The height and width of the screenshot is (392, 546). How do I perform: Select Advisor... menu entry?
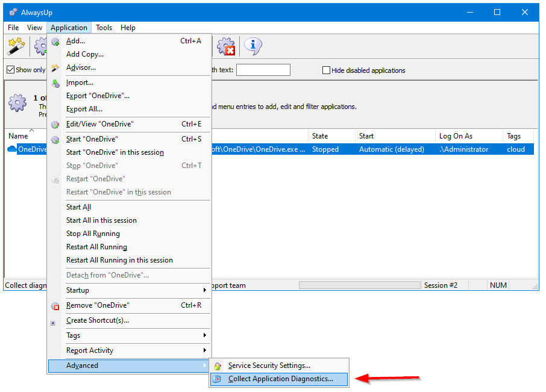pyautogui.click(x=129, y=67)
